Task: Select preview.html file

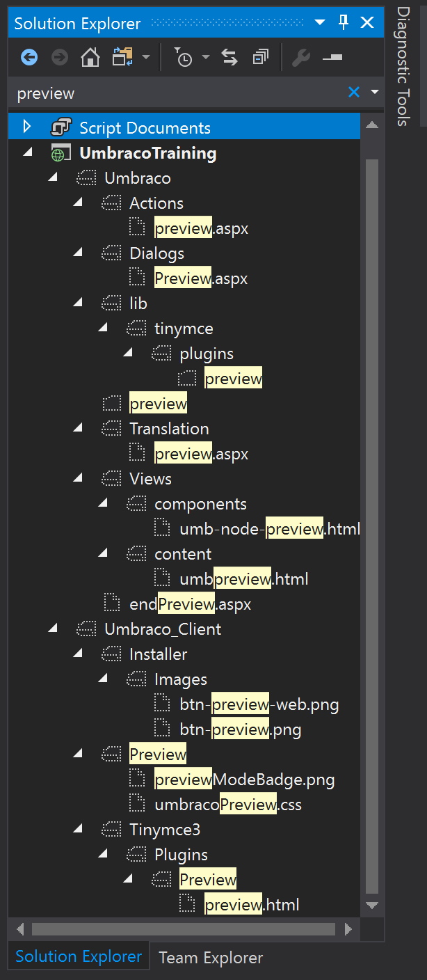Action: pyautogui.click(x=252, y=905)
